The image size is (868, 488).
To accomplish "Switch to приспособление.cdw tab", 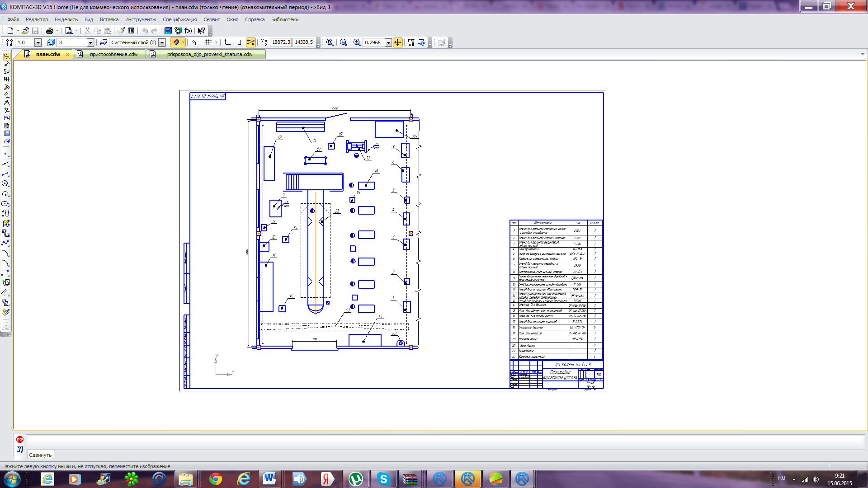I will tap(113, 54).
